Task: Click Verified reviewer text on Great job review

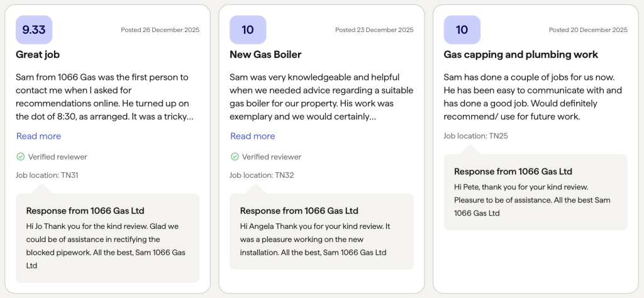Action: (57, 157)
